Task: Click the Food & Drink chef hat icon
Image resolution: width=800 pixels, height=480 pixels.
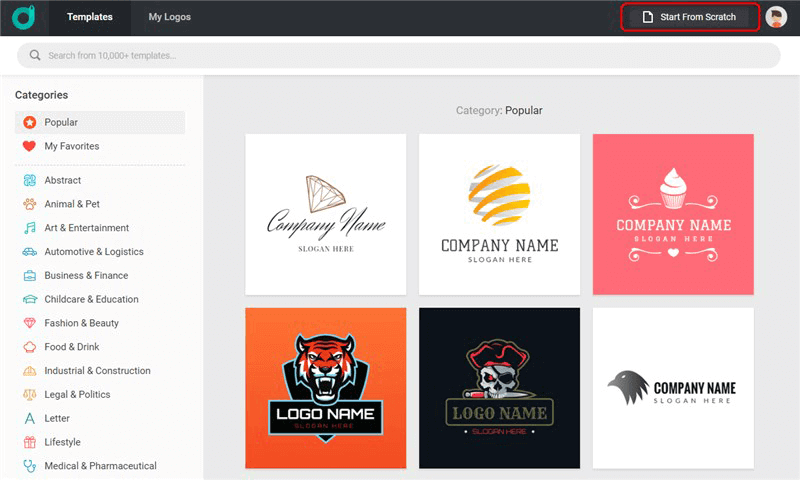Action: 30,347
